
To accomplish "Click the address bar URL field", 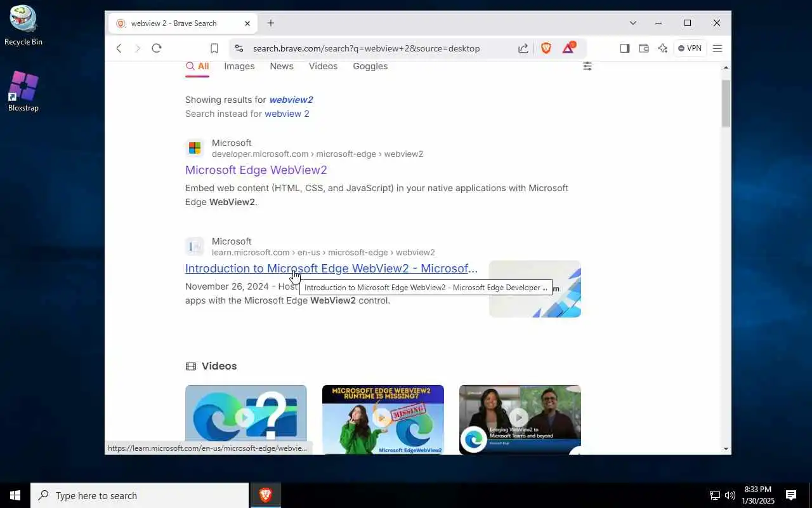I will [366, 48].
